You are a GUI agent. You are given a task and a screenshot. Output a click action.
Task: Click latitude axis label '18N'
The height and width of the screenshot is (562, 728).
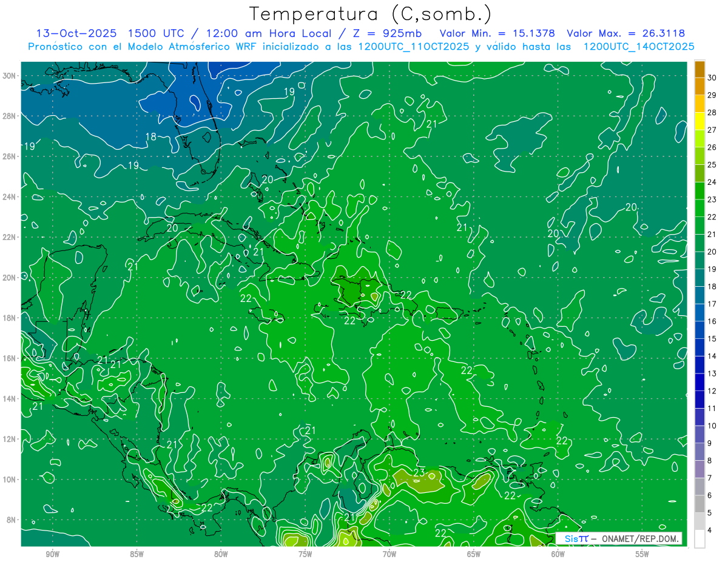pyautogui.click(x=9, y=318)
